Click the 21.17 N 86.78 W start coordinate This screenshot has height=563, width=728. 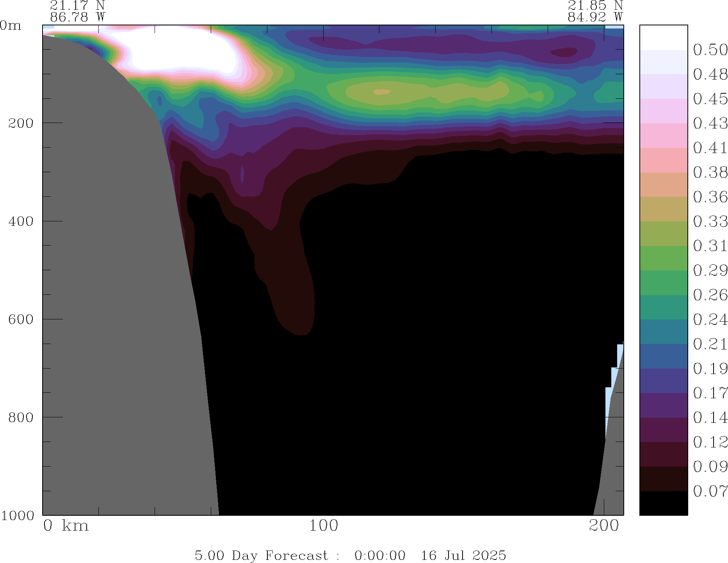[x=77, y=11]
